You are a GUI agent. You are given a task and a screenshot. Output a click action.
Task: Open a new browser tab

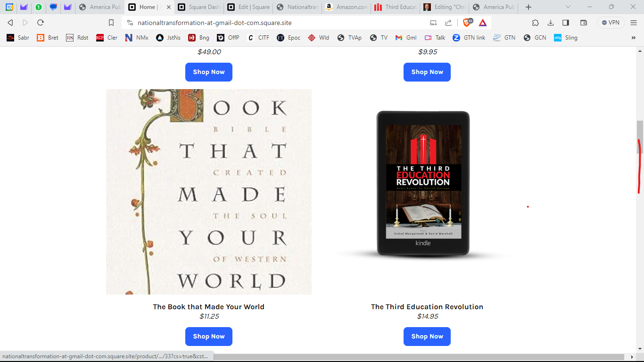coord(528,7)
